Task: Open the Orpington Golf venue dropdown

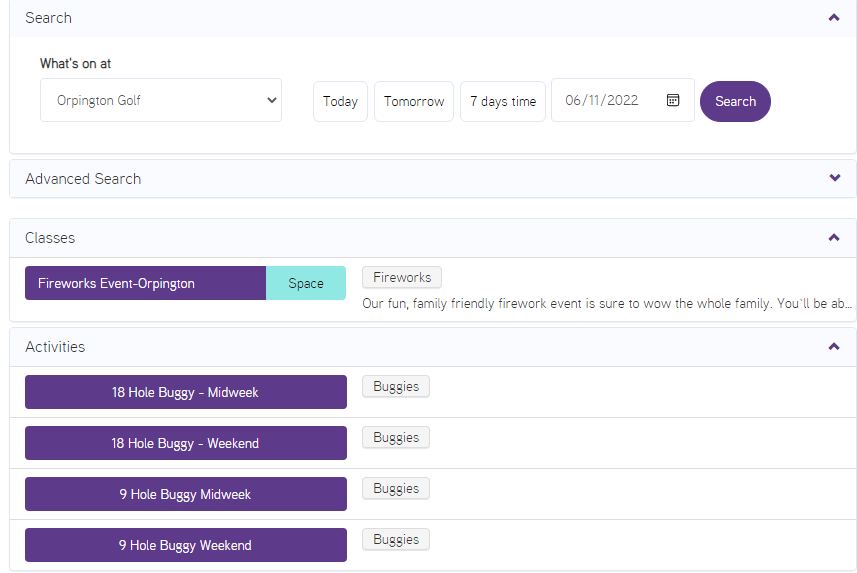Action: point(161,100)
